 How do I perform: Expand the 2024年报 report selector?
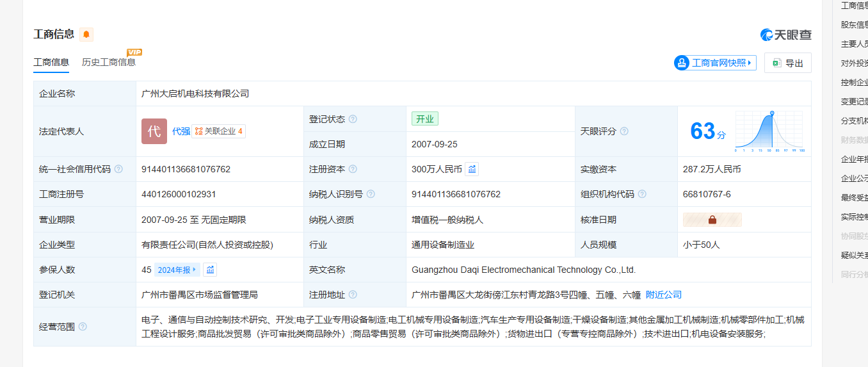coord(177,270)
